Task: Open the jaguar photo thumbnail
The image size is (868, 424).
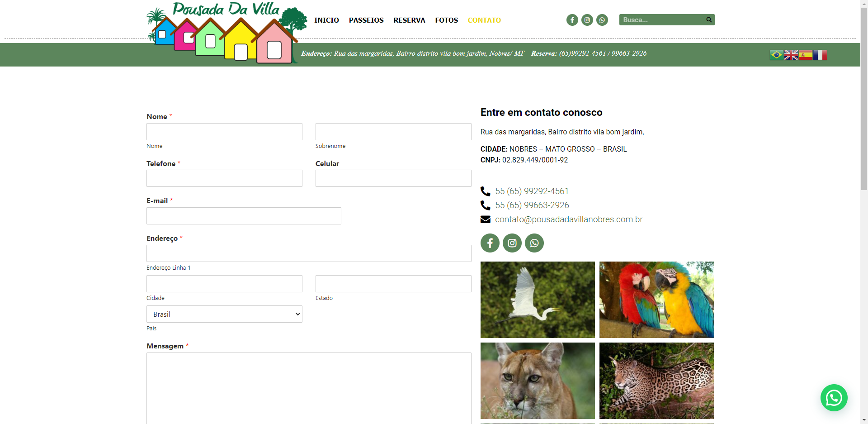Action: click(x=656, y=381)
